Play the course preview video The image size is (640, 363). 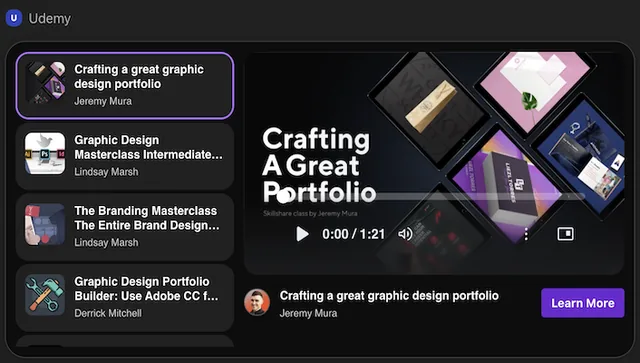pyautogui.click(x=302, y=234)
